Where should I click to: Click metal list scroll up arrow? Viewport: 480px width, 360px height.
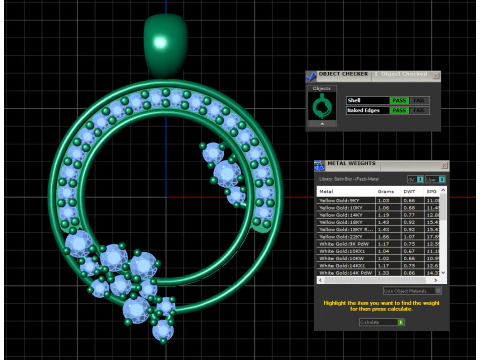443,190
